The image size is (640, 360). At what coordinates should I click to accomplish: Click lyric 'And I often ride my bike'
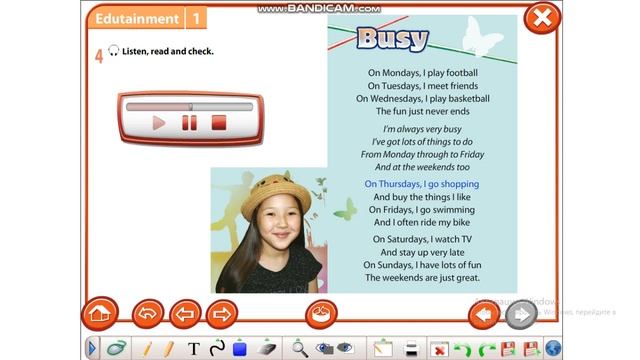pos(422,222)
